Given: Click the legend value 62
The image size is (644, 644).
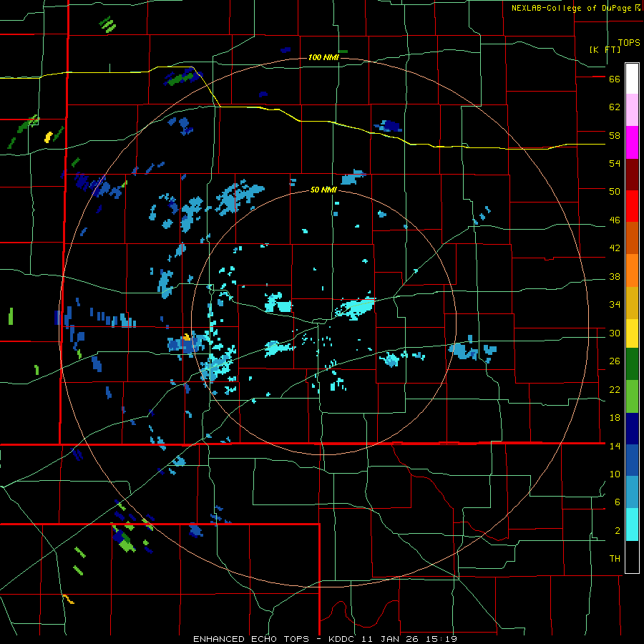Looking at the screenshot, I should 615,107.
